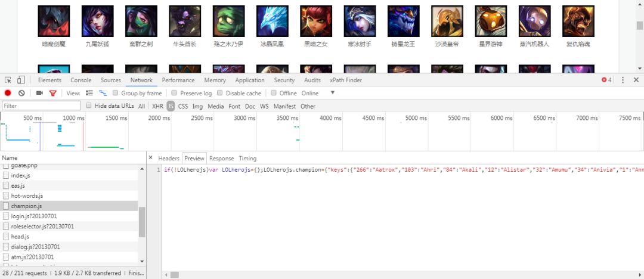Close the DevTools panel
The image size is (644, 279).
[x=636, y=80]
